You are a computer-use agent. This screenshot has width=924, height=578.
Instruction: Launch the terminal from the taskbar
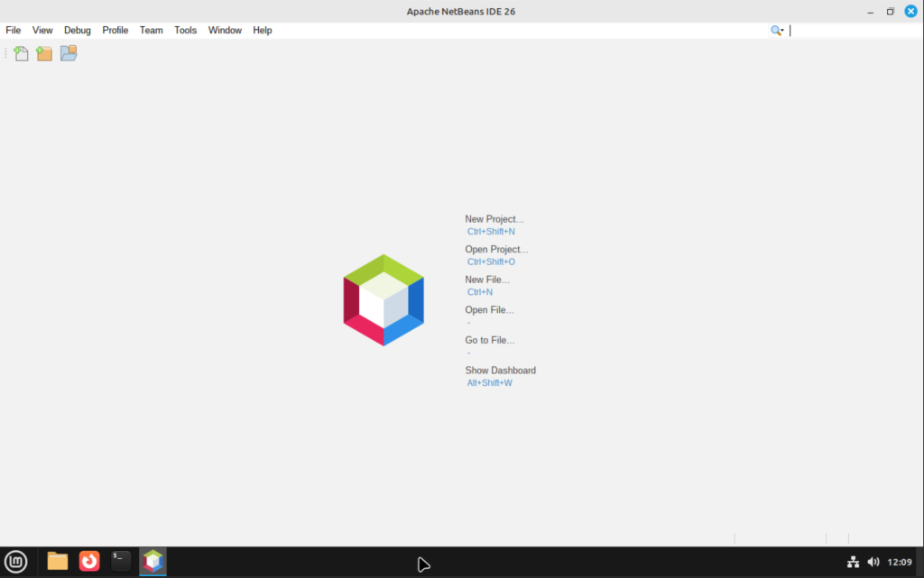[x=120, y=561]
